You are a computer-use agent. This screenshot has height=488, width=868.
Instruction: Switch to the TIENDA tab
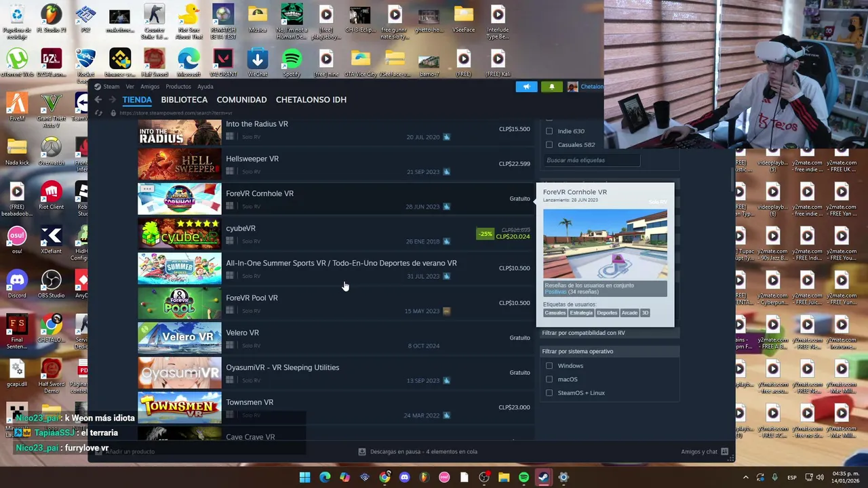pyautogui.click(x=137, y=100)
